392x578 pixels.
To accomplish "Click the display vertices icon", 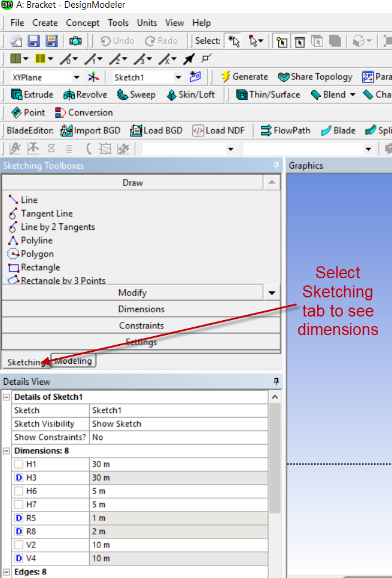I will pos(206,58).
